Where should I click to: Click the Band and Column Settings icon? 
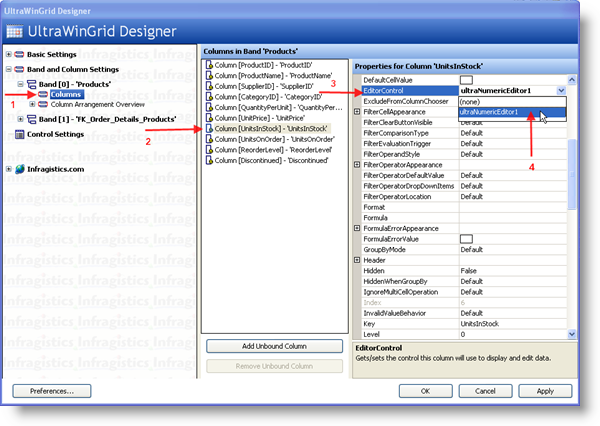(19, 69)
